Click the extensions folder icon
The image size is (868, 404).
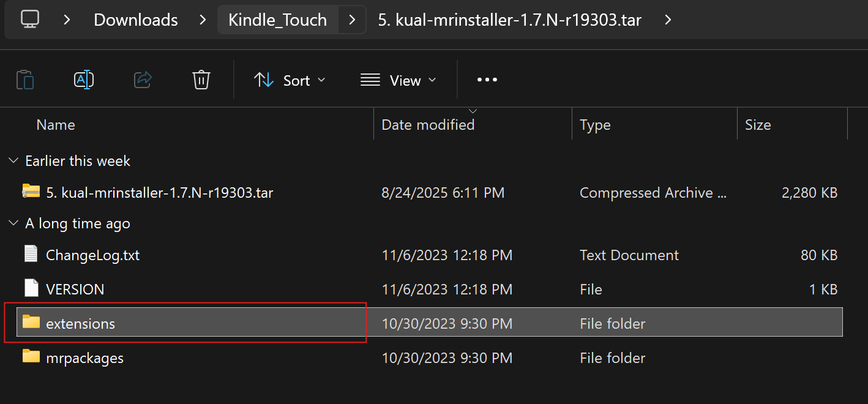pos(31,322)
